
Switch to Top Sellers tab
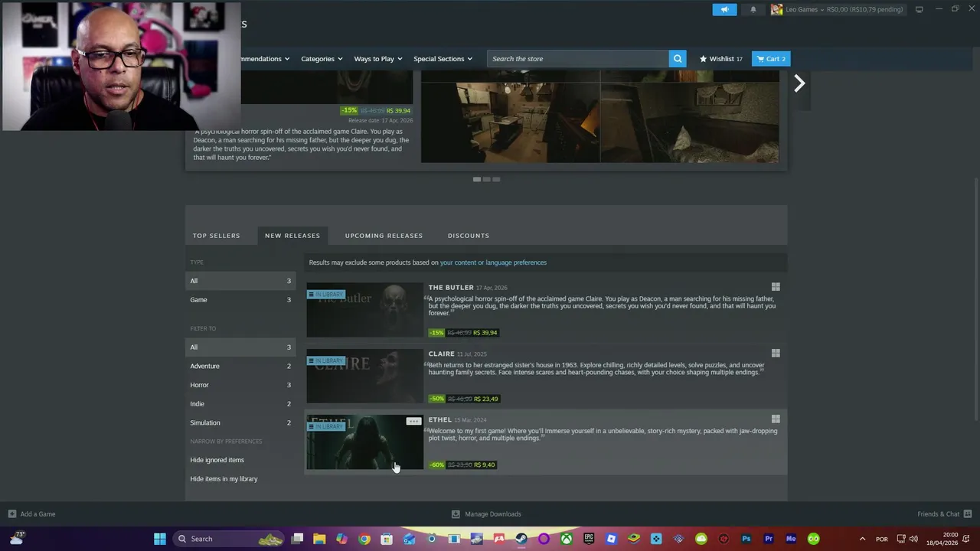217,236
